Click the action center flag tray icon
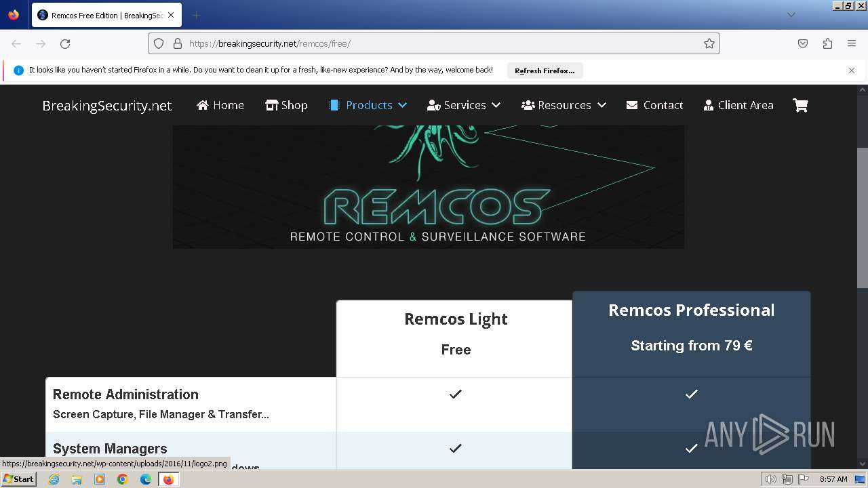The width and height of the screenshot is (868, 488). click(x=804, y=479)
